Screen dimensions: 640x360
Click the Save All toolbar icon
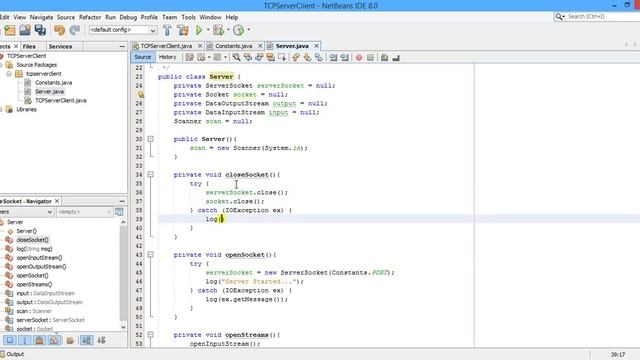point(40,30)
